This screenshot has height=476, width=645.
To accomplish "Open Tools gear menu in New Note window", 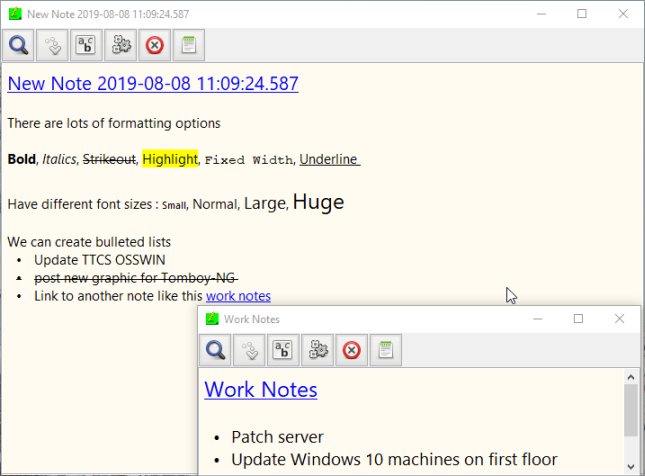I will click(121, 45).
